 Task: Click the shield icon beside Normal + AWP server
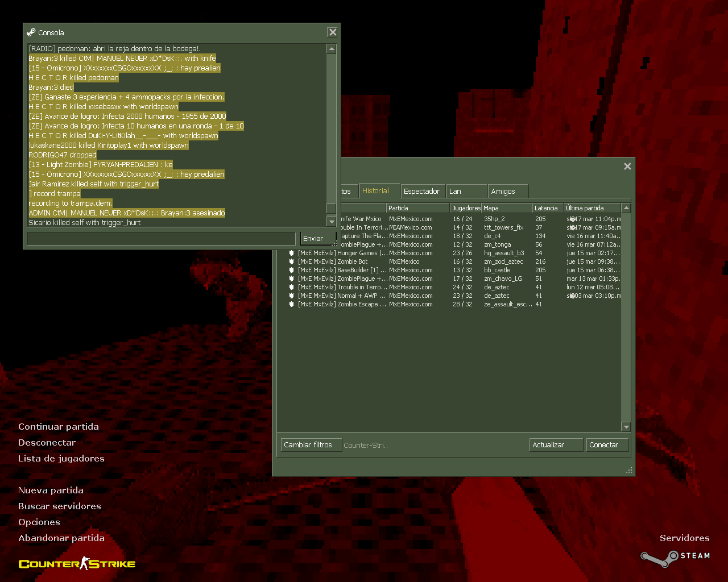coord(291,296)
